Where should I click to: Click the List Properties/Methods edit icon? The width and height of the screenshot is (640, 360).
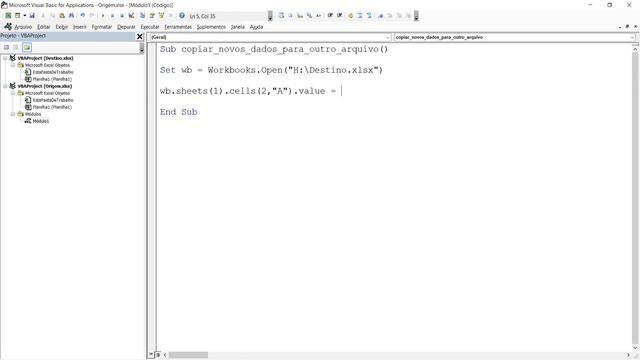click(x=281, y=16)
